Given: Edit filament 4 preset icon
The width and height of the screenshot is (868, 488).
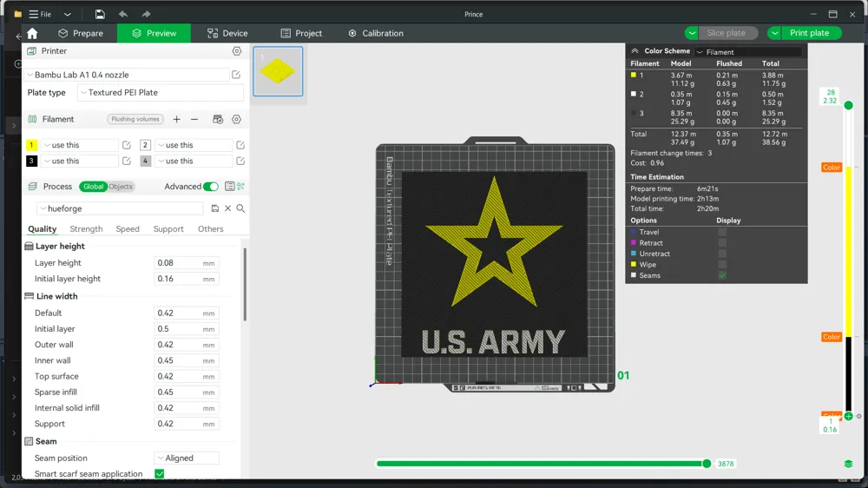Looking at the screenshot, I should pyautogui.click(x=240, y=162).
